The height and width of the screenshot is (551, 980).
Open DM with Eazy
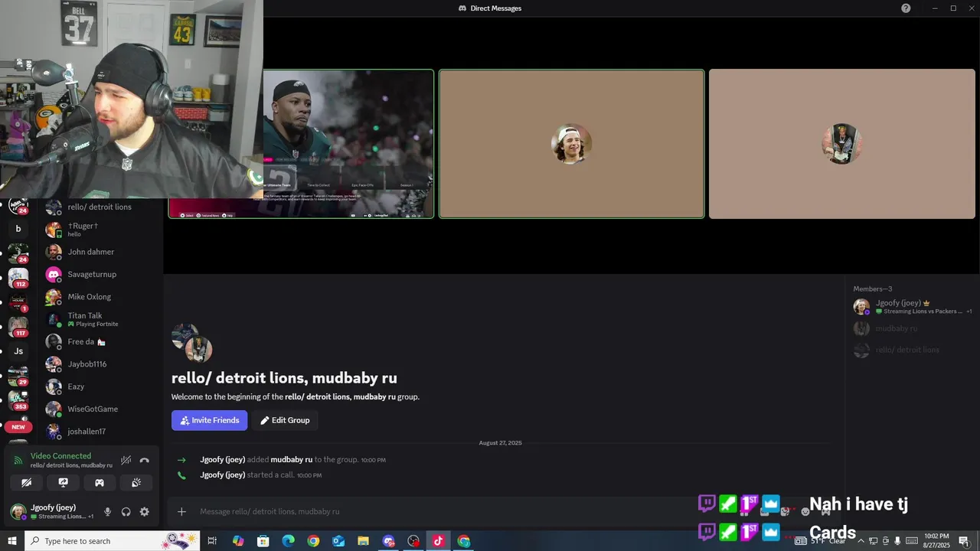[101, 386]
